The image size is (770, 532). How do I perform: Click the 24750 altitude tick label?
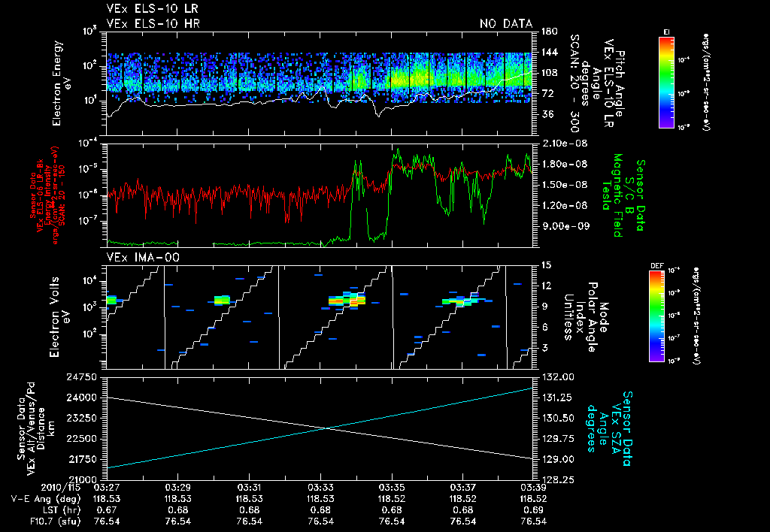81,377
